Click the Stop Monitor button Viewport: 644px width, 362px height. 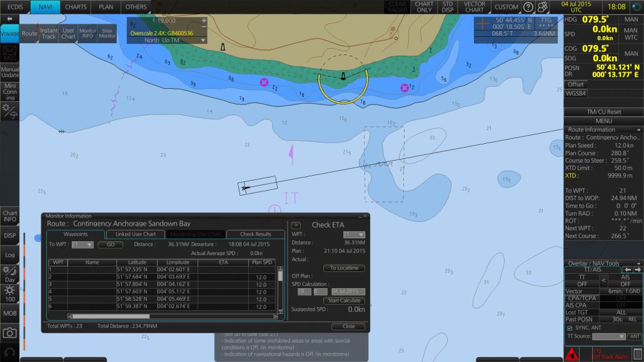click(x=107, y=33)
